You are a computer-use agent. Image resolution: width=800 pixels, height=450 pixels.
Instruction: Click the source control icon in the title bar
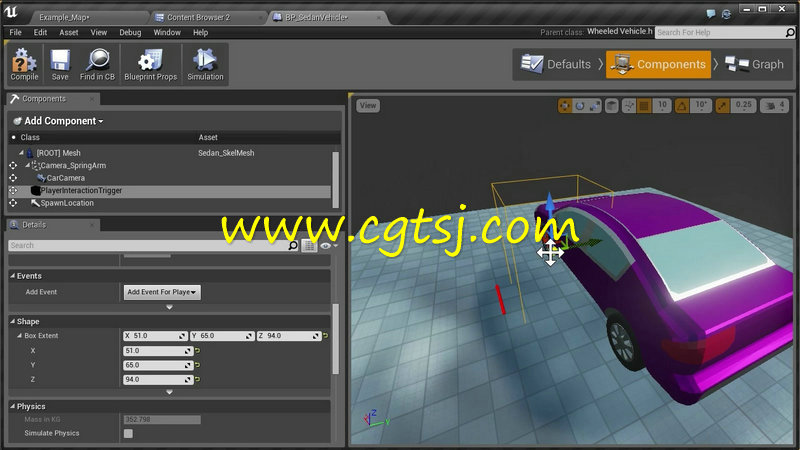pos(727,14)
